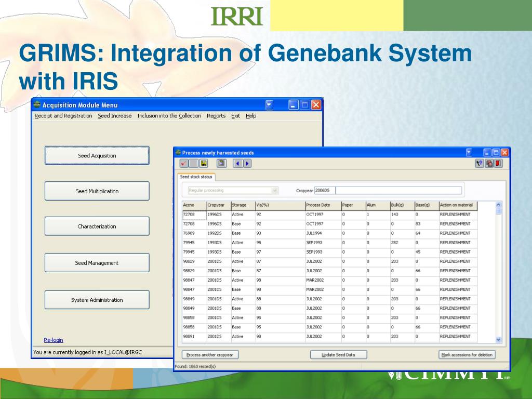Click the table scrollbar down arrow

pos(498,339)
